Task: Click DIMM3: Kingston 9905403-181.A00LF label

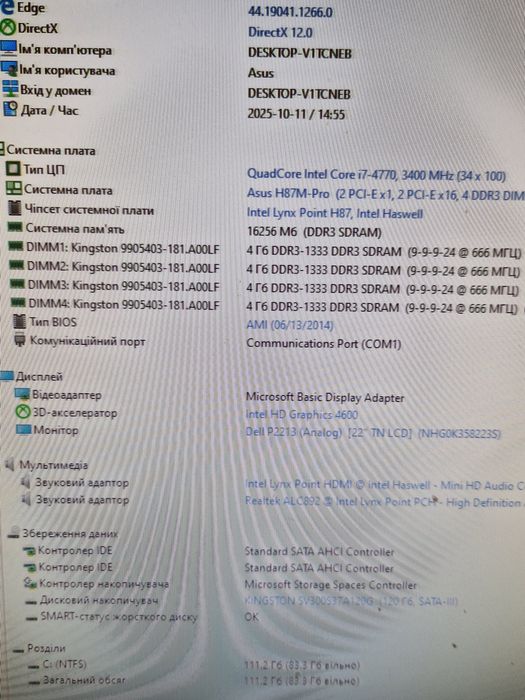Action: 124,286
